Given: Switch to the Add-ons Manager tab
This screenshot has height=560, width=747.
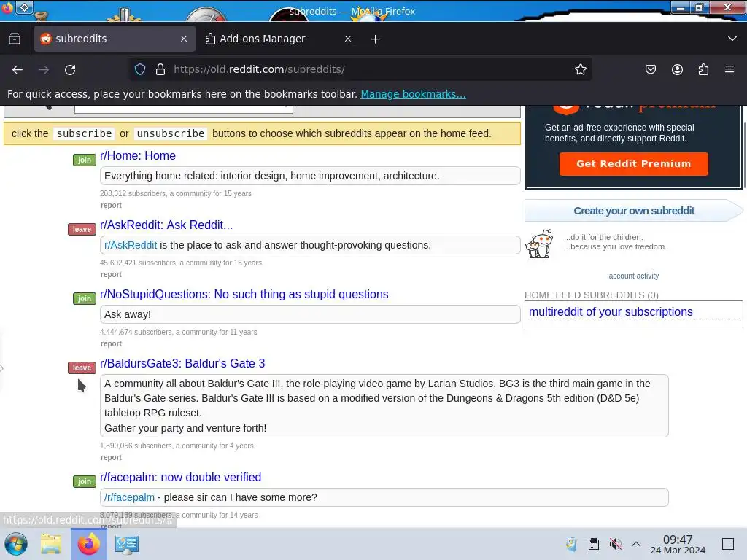Looking at the screenshot, I should tap(279, 39).
